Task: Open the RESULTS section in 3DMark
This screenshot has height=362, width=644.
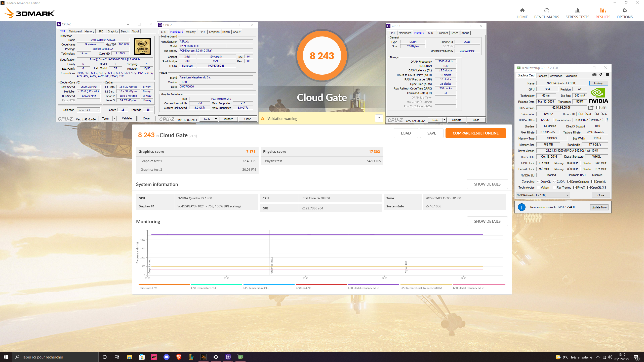Action: (x=603, y=13)
